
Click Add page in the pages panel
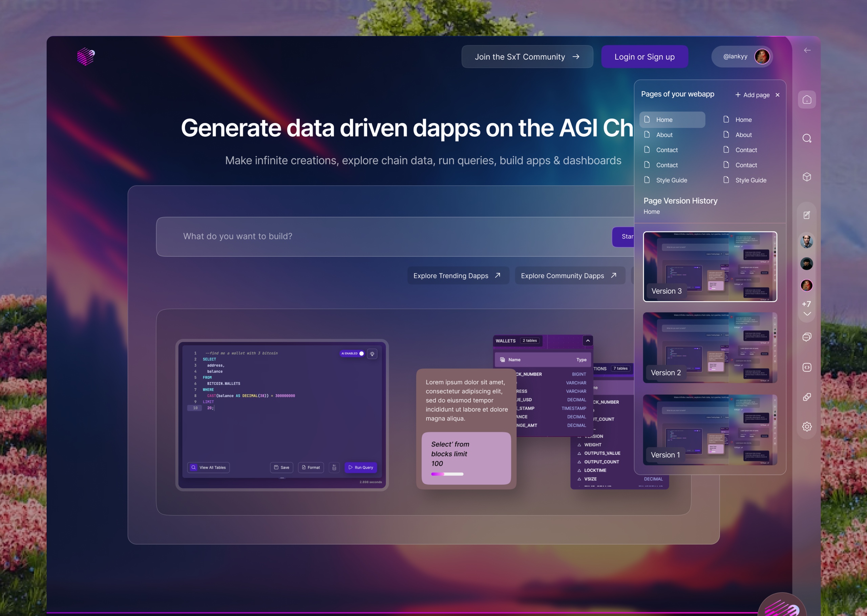pyautogui.click(x=752, y=95)
